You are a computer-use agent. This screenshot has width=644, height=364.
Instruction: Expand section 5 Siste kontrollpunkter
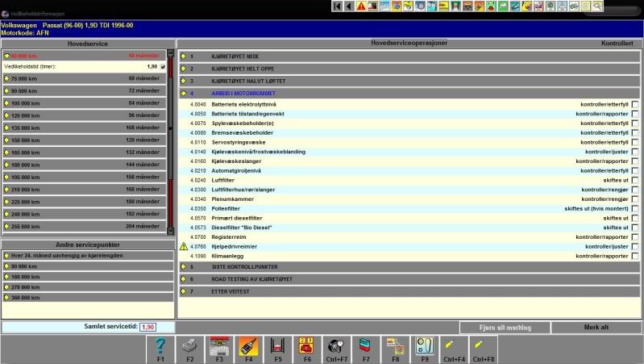click(x=183, y=266)
